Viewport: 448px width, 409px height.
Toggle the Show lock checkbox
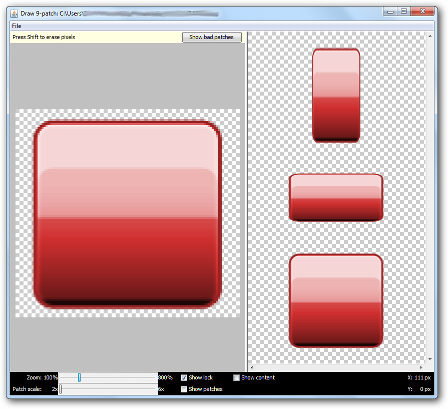(x=184, y=378)
